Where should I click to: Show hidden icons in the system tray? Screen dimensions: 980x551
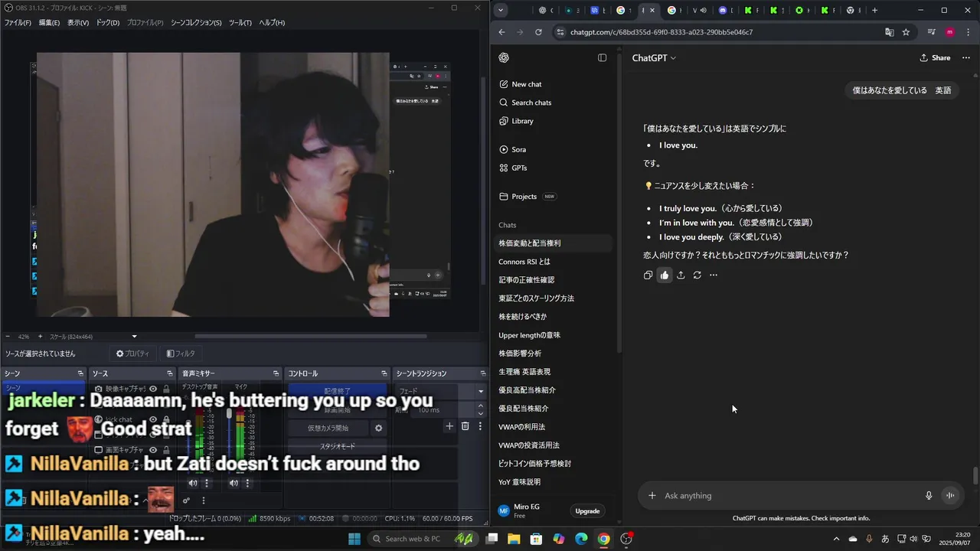[836, 539]
